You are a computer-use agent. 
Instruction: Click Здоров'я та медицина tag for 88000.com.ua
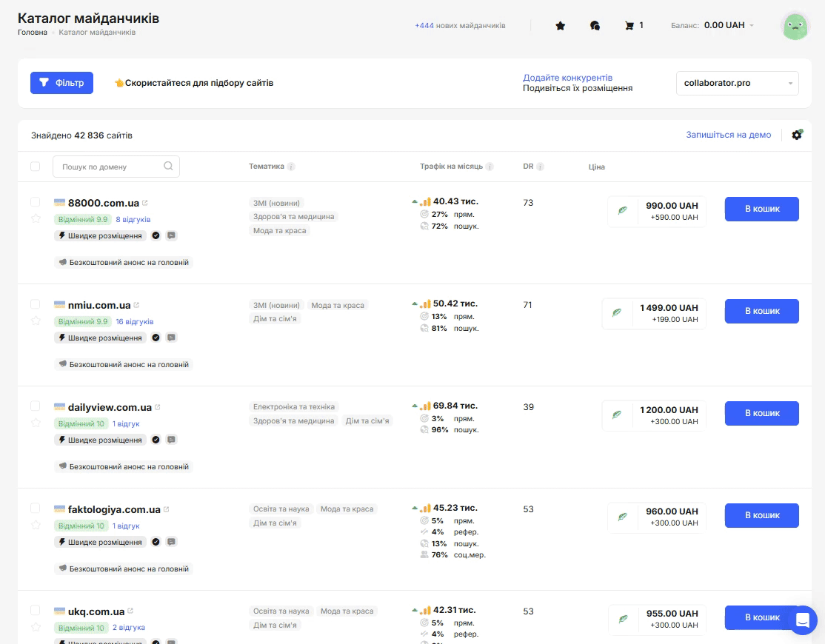293,217
